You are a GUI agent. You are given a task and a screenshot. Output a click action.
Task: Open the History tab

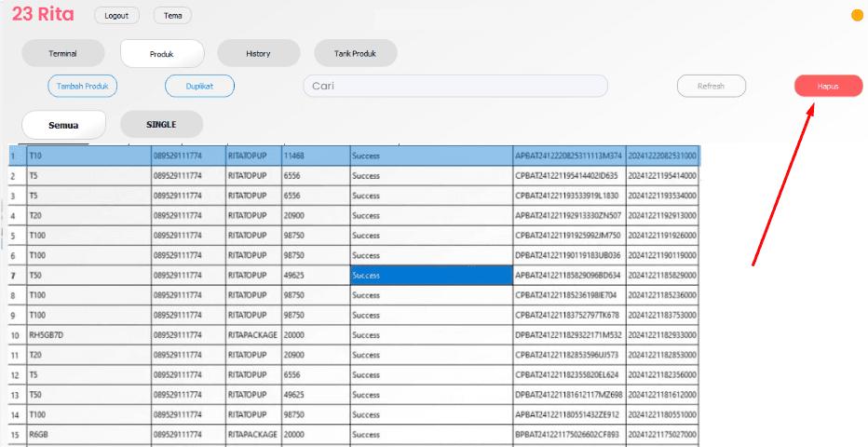[x=258, y=53]
